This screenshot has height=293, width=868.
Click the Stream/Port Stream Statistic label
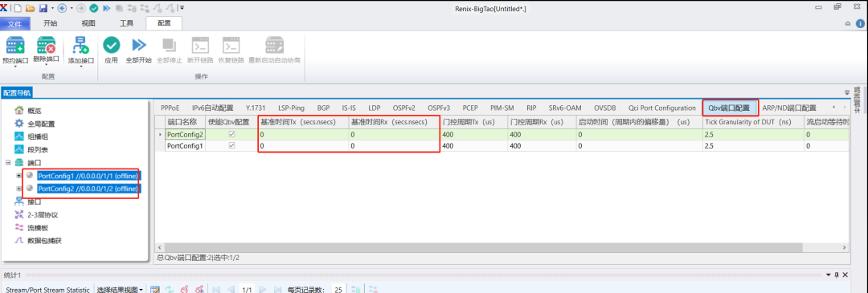tap(47, 290)
